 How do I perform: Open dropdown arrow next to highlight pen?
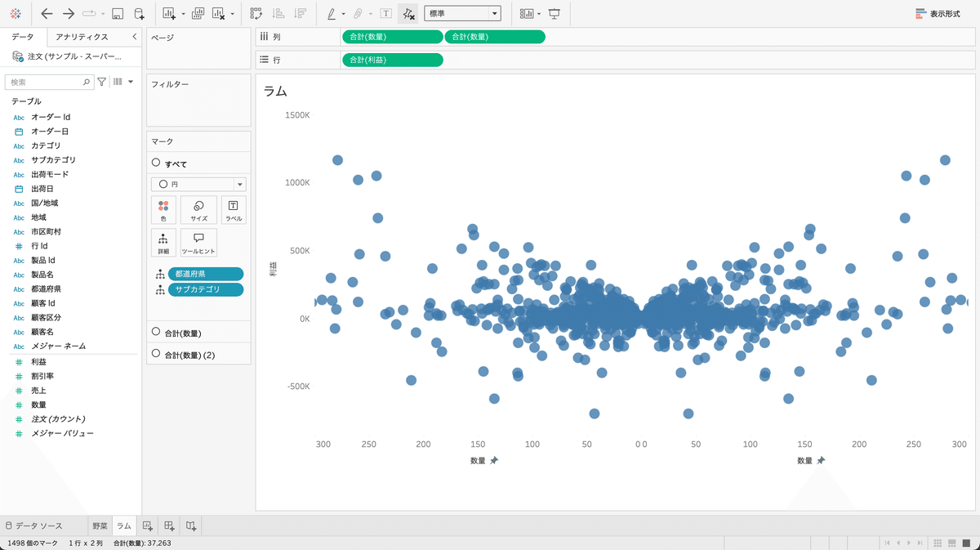click(344, 14)
